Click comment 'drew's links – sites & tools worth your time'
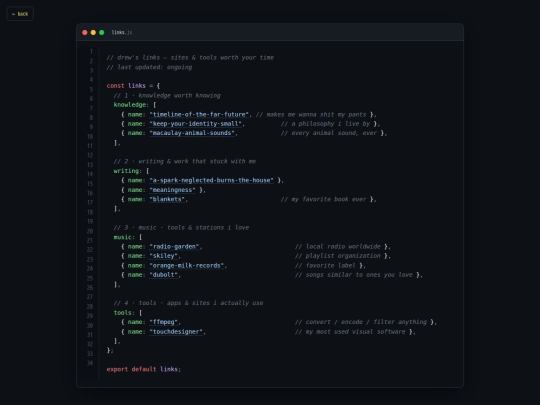 point(190,58)
